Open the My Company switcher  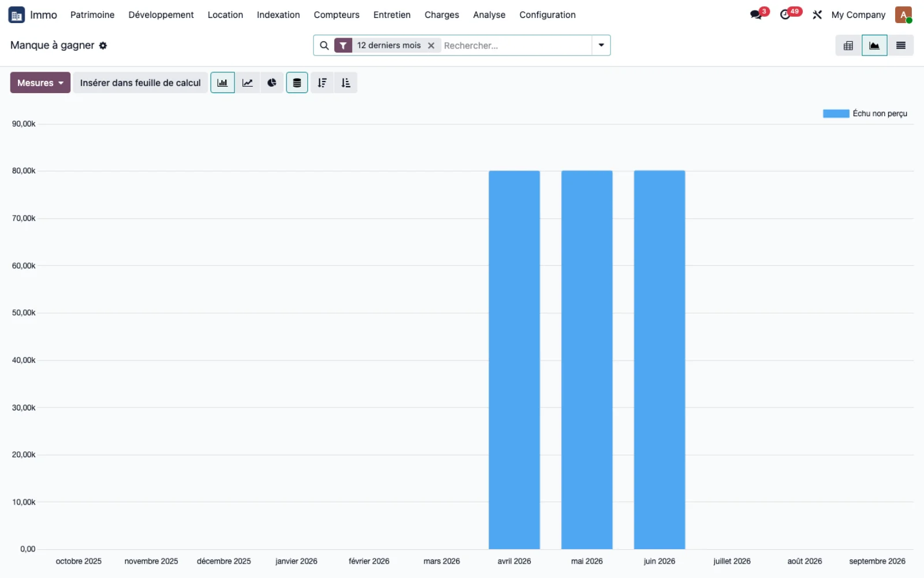click(858, 15)
